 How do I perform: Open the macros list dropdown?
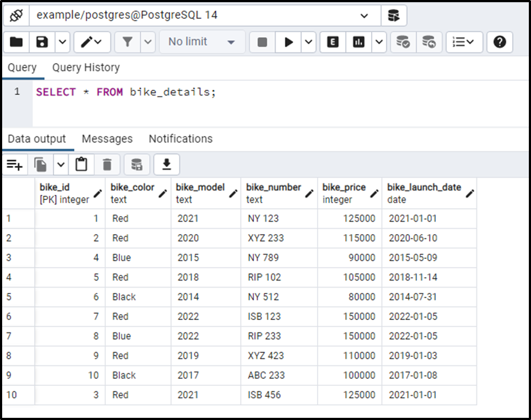(464, 42)
